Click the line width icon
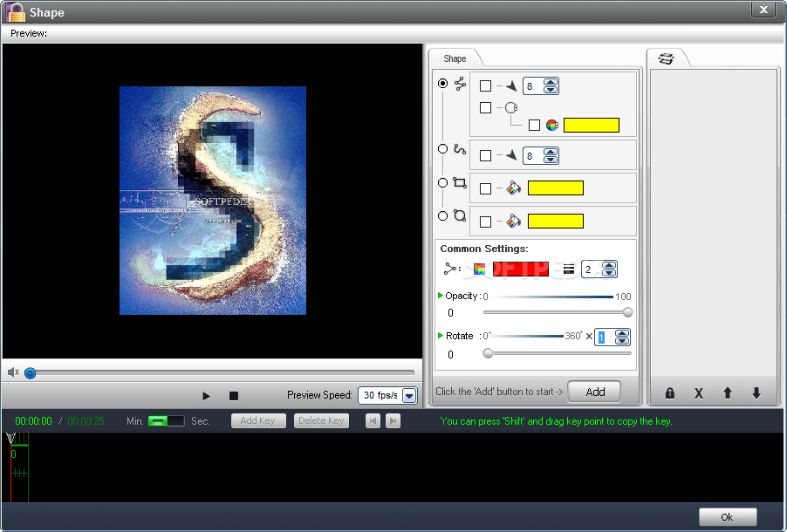Viewport: 787px width, 532px height. [x=568, y=269]
